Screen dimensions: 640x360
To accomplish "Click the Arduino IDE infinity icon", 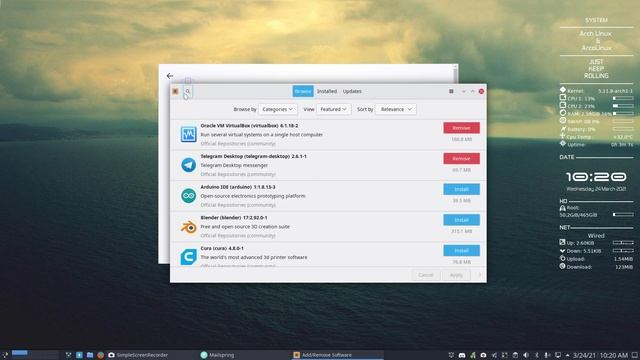I will [188, 196].
